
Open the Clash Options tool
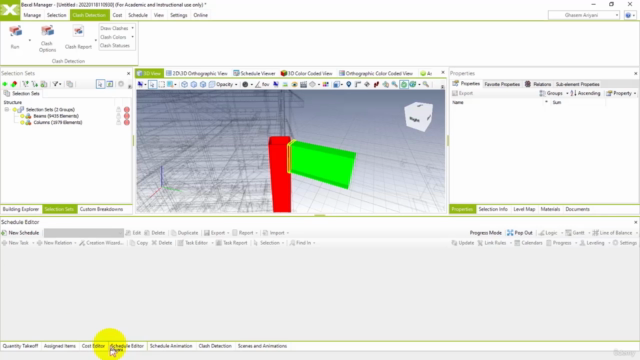[47, 38]
